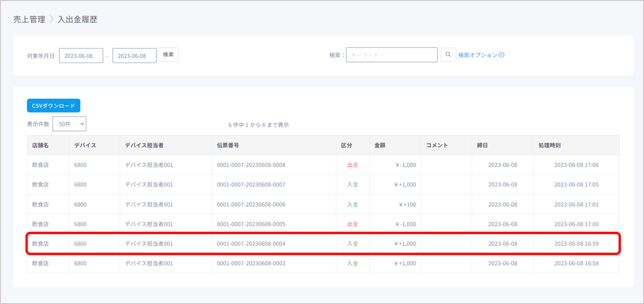Select slip 0001-0007-20230608-0008 in table

pos(251,165)
